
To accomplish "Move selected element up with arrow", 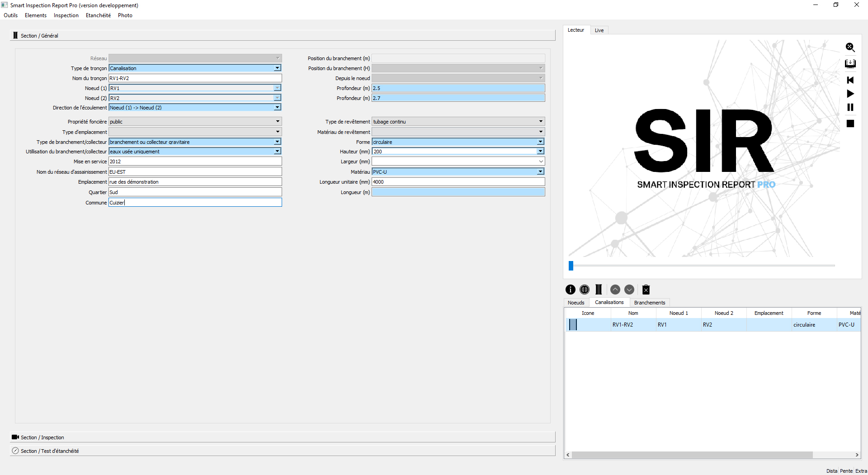I will 615,290.
